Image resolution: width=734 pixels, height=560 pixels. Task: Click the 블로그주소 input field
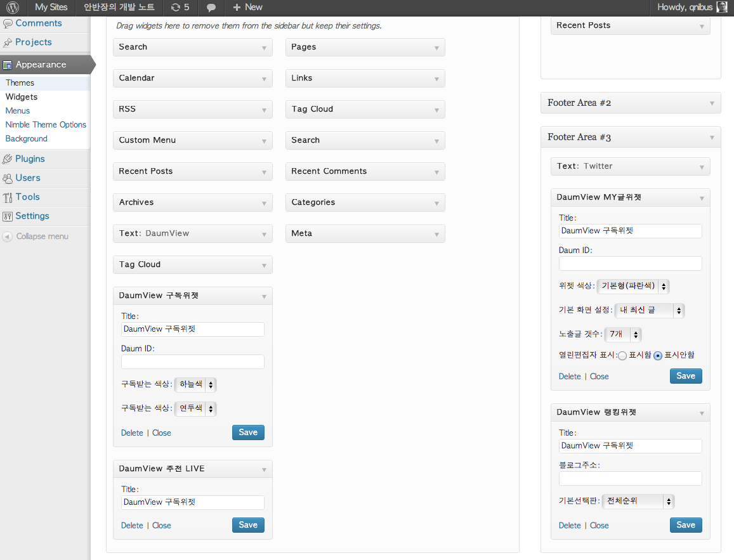click(630, 478)
